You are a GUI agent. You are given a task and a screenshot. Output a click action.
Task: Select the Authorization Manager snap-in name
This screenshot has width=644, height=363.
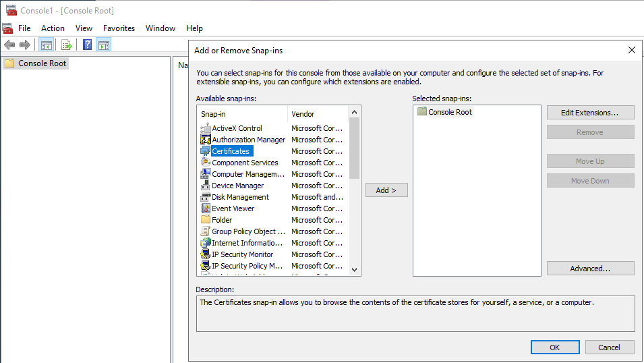pyautogui.click(x=248, y=140)
